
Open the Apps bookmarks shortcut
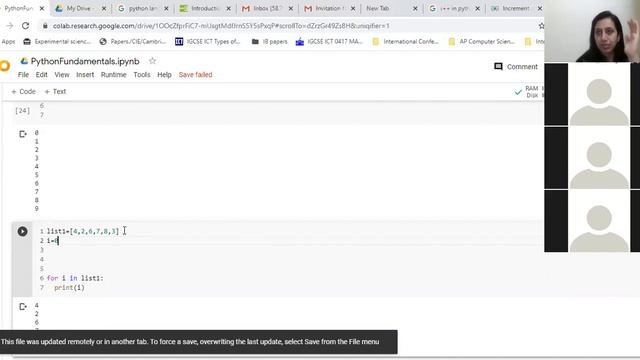8,42
